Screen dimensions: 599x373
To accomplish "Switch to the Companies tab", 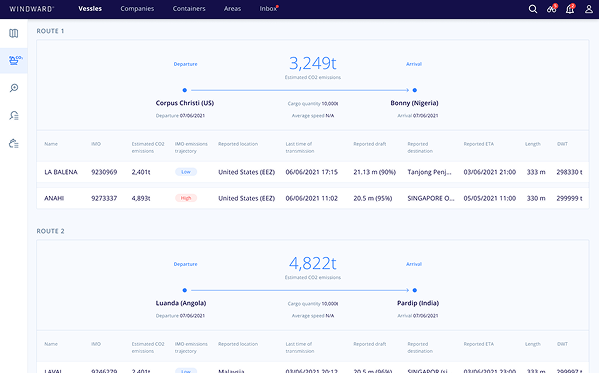I will 137,8.
